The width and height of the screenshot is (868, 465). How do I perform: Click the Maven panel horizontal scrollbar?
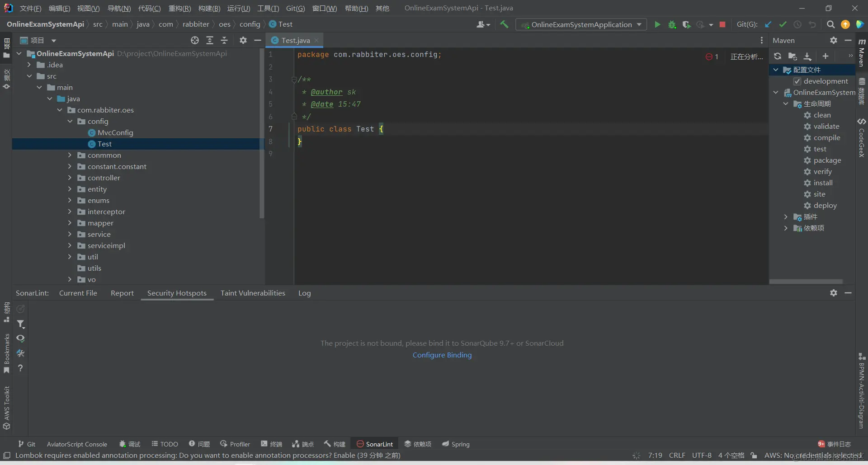pos(806,282)
